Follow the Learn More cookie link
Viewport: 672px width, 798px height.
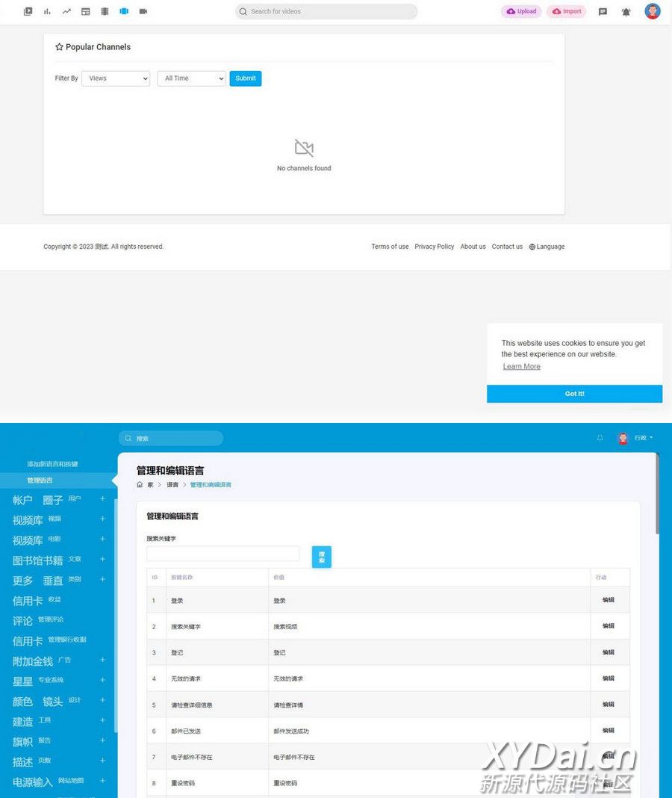click(x=521, y=366)
